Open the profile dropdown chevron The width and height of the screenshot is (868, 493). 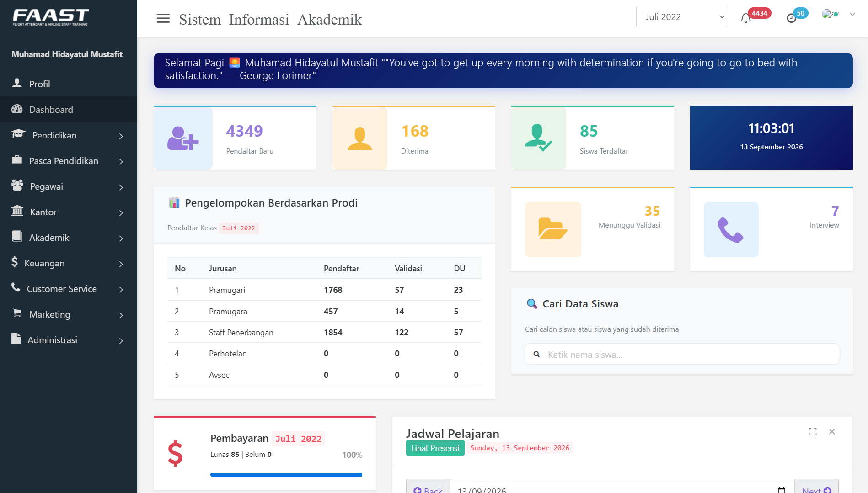point(852,14)
